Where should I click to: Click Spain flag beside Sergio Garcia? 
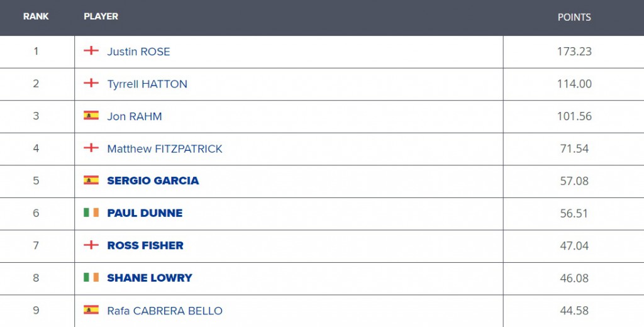(x=91, y=180)
